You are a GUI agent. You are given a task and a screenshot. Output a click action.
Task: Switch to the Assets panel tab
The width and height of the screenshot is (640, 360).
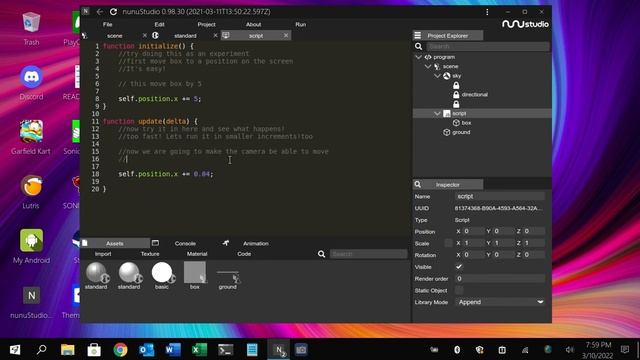click(115, 244)
